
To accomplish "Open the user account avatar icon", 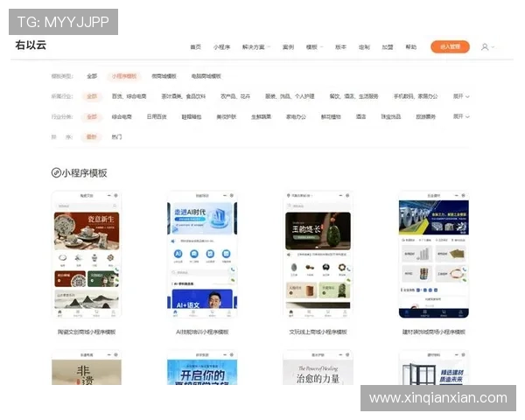I will click(485, 47).
